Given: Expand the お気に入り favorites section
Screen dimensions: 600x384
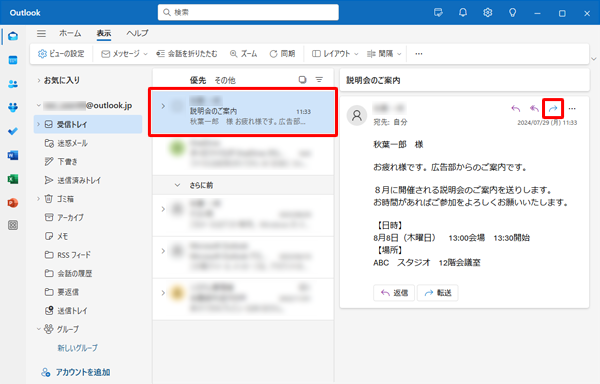Looking at the screenshot, I should pyautogui.click(x=39, y=80).
